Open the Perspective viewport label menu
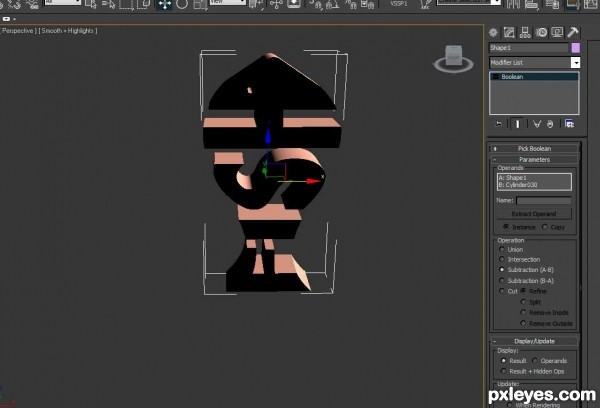 click(x=19, y=31)
